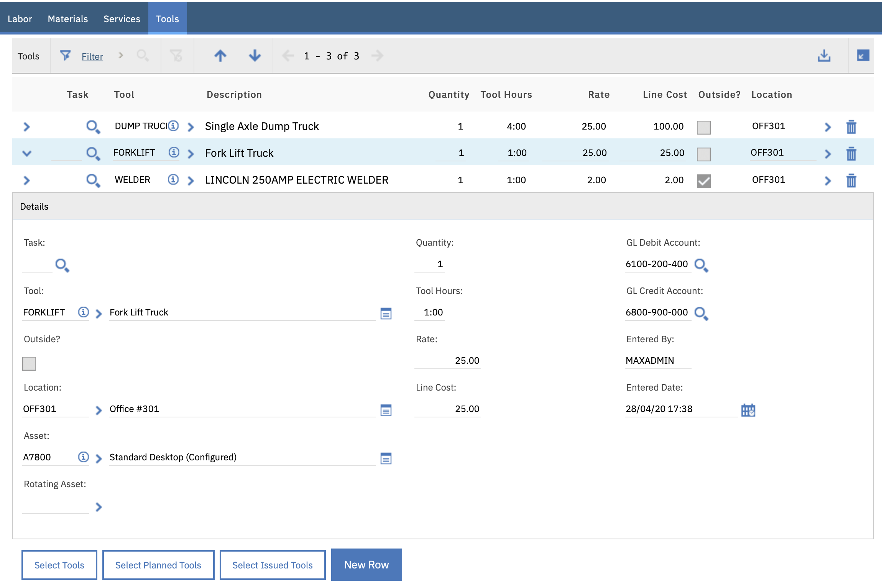884x588 pixels.
Task: Open the Filter for the Tools table
Action: click(92, 56)
